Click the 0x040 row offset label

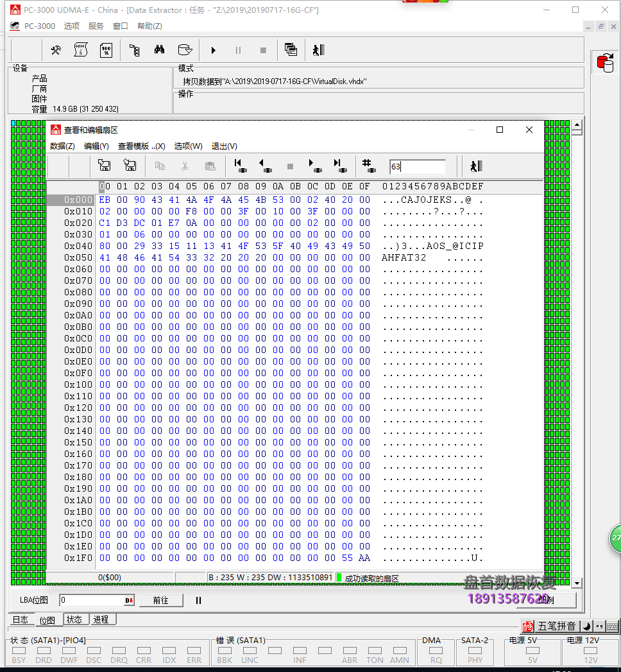pyautogui.click(x=78, y=246)
